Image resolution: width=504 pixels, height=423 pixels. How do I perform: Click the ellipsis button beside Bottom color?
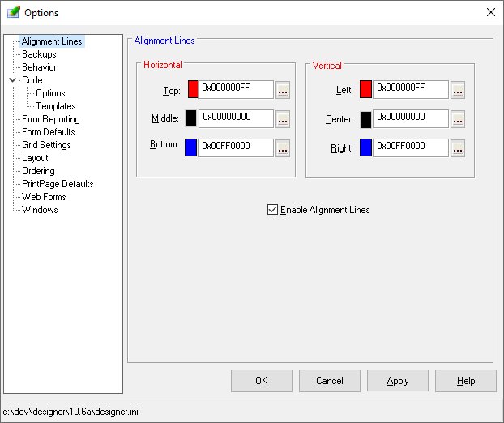click(283, 148)
